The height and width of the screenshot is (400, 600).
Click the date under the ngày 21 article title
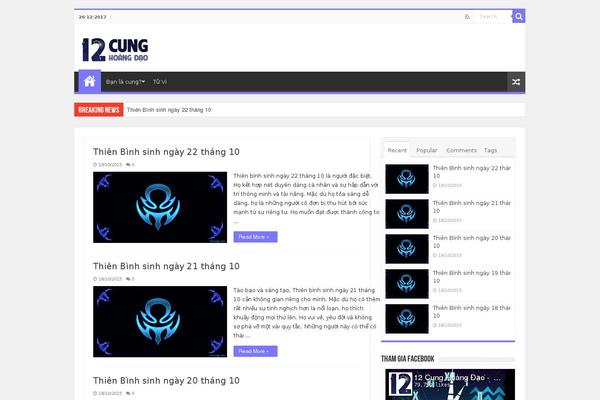108,279
